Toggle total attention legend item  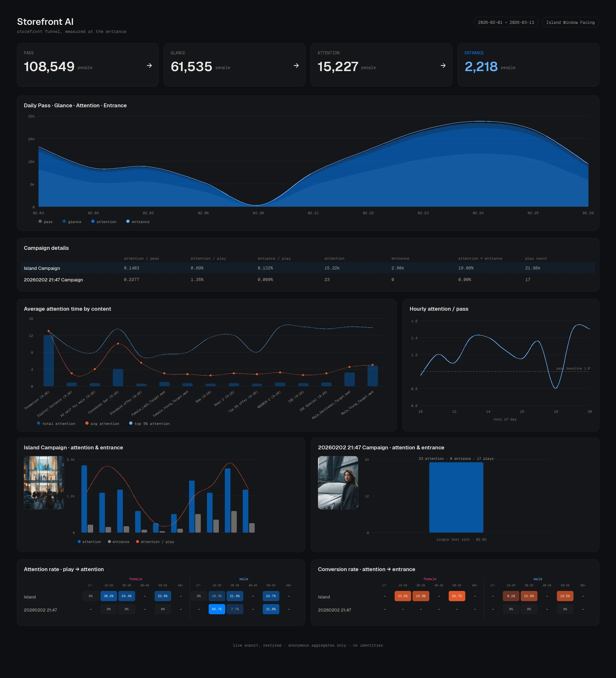click(x=56, y=423)
